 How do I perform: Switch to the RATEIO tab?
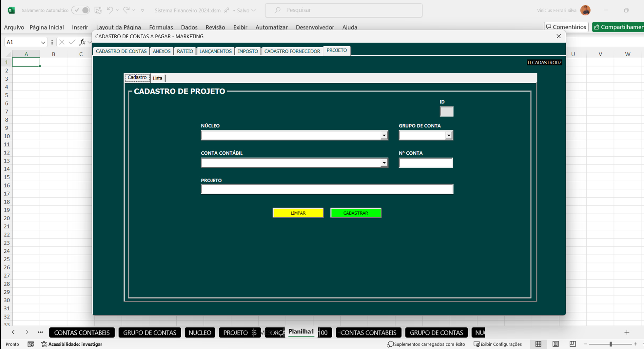coord(185,51)
